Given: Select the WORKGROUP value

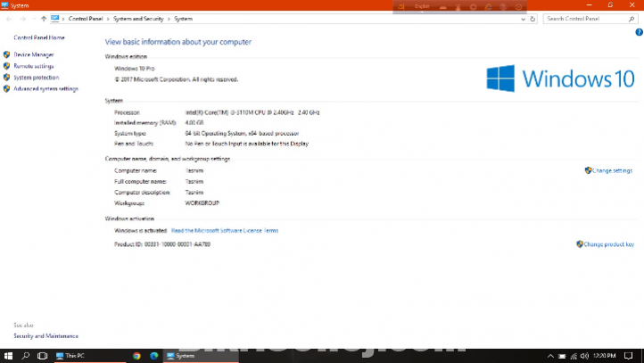Looking at the screenshot, I should pos(202,202).
